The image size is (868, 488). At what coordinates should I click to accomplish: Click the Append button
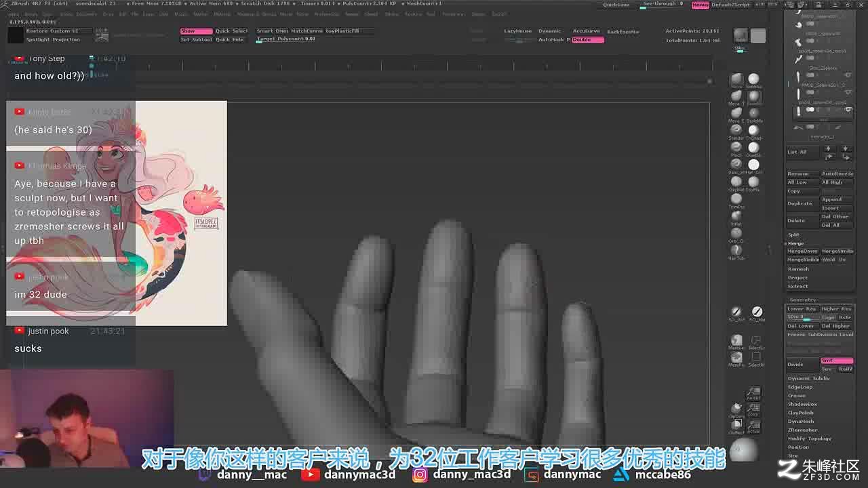coord(837,200)
